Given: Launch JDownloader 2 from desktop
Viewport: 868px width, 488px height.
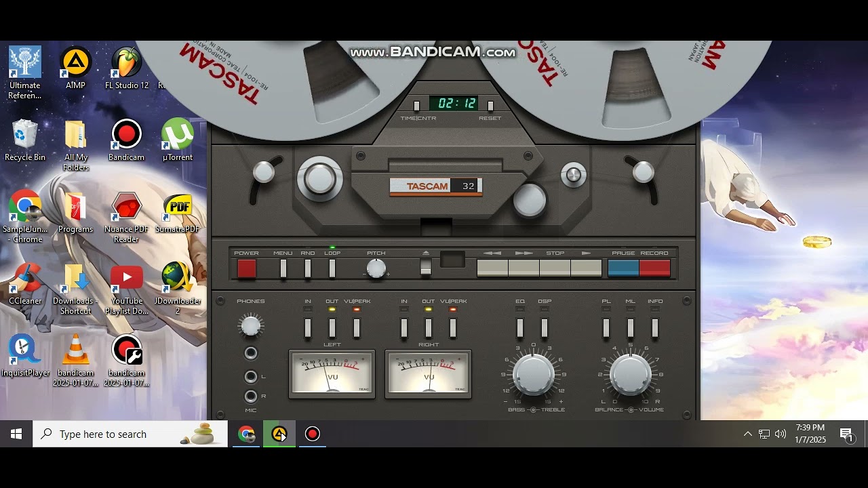Looking at the screenshot, I should coord(178,289).
